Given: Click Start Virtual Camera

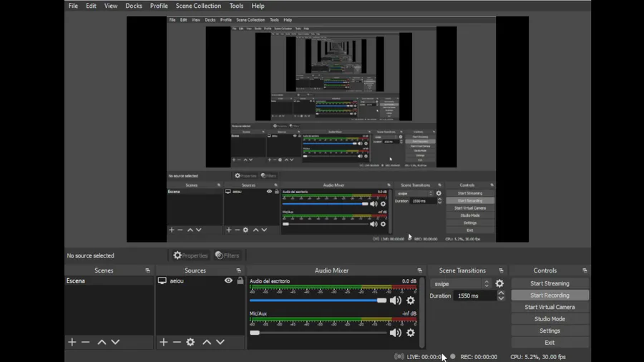Looking at the screenshot, I should point(550,307).
